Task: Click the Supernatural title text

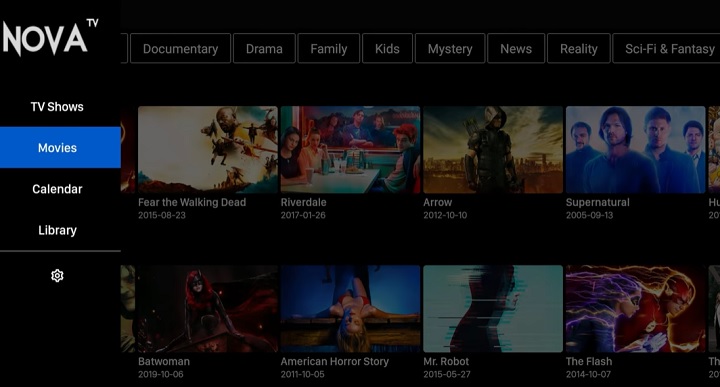Action: tap(597, 202)
